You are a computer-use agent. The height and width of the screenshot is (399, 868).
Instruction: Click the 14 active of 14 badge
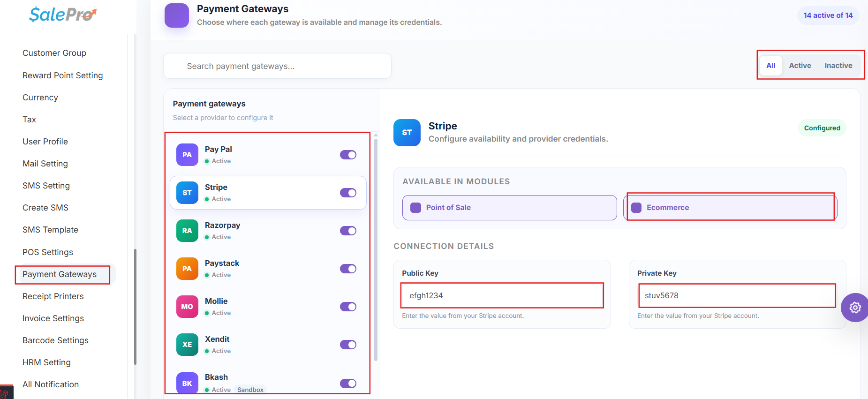828,15
